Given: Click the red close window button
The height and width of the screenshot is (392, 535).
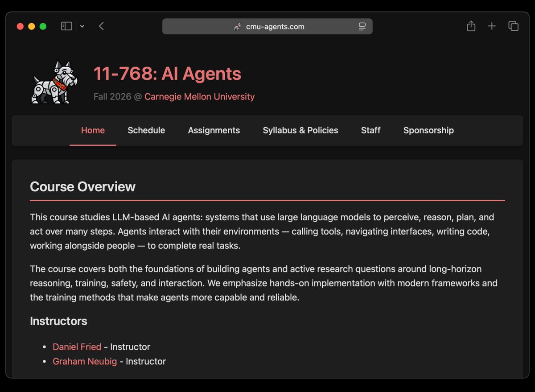Looking at the screenshot, I should coord(20,26).
